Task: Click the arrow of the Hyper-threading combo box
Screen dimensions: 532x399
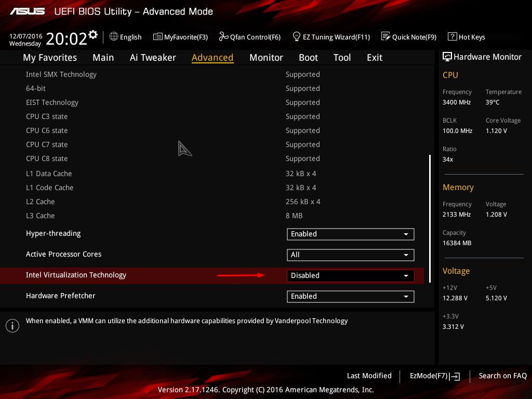Action: click(x=406, y=234)
